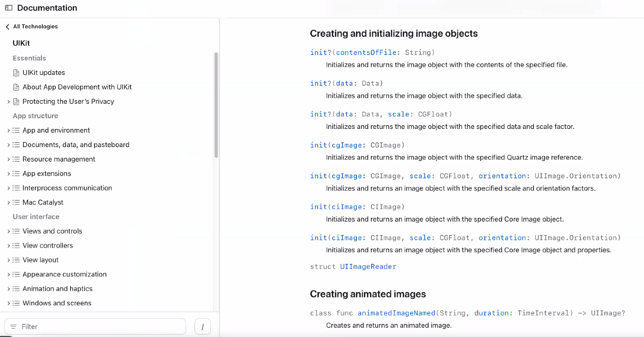Click the list icon beside Mac Catalyst
This screenshot has width=644, height=337.
pyautogui.click(x=16, y=202)
